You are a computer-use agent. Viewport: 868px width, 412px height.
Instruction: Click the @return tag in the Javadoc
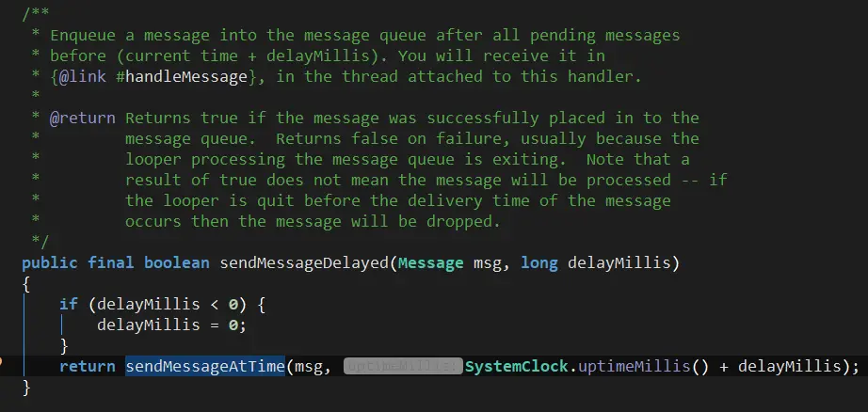(83, 118)
